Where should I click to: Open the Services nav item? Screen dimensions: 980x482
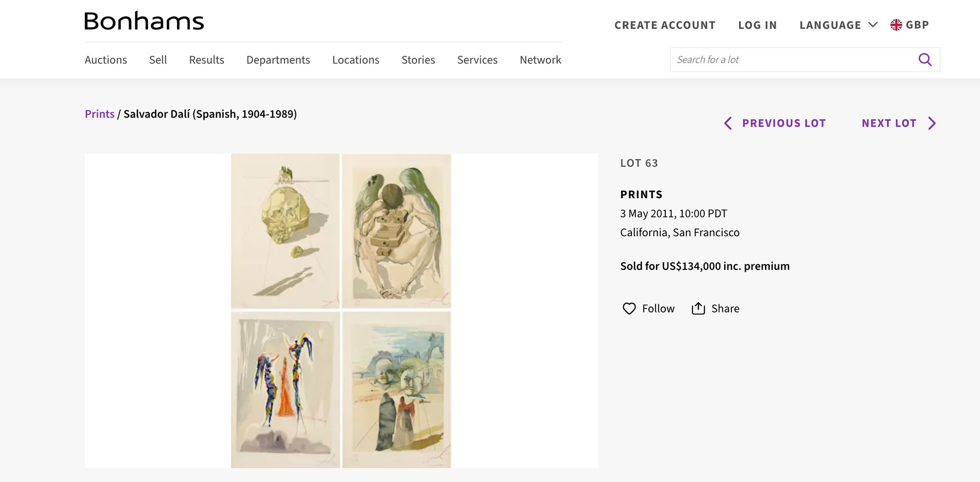point(477,60)
